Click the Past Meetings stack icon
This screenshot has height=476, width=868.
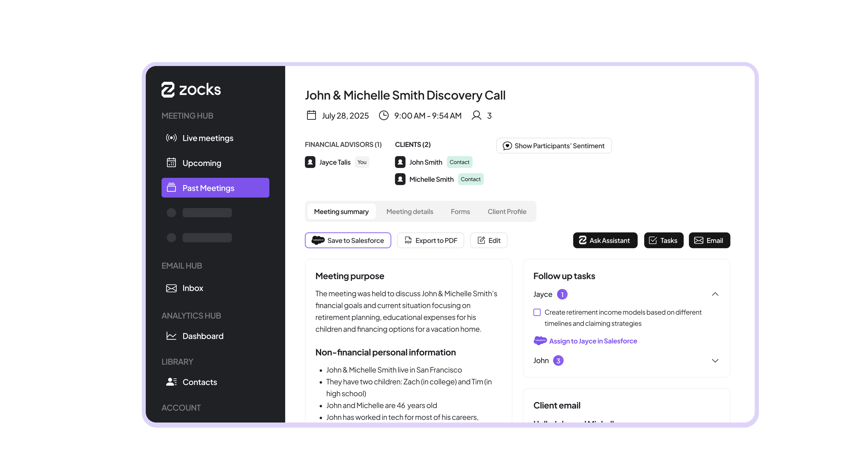click(x=171, y=187)
